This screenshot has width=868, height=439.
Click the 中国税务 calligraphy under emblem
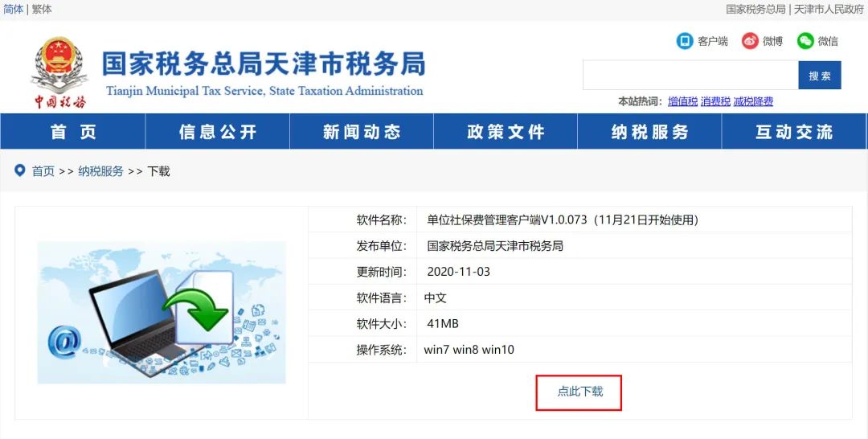tap(60, 102)
